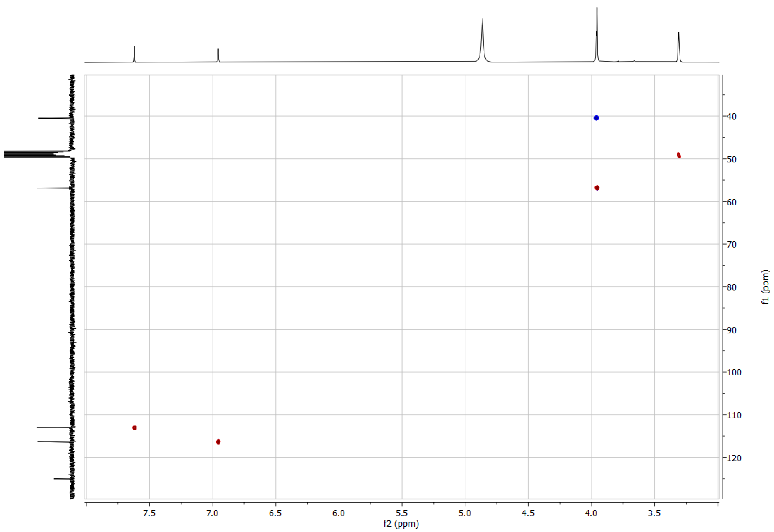Click the f1 (ppm) axis label
The image size is (774, 532).
point(765,287)
